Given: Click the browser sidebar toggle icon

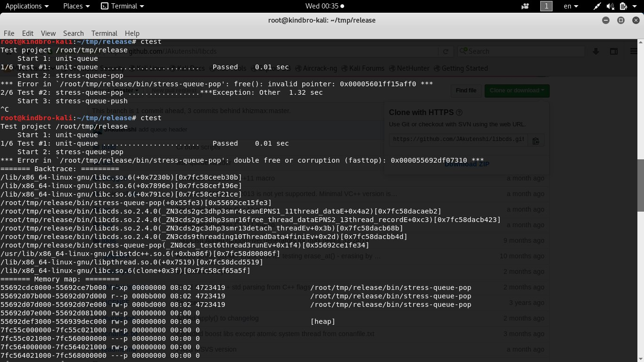Looking at the screenshot, I should click(614, 51).
